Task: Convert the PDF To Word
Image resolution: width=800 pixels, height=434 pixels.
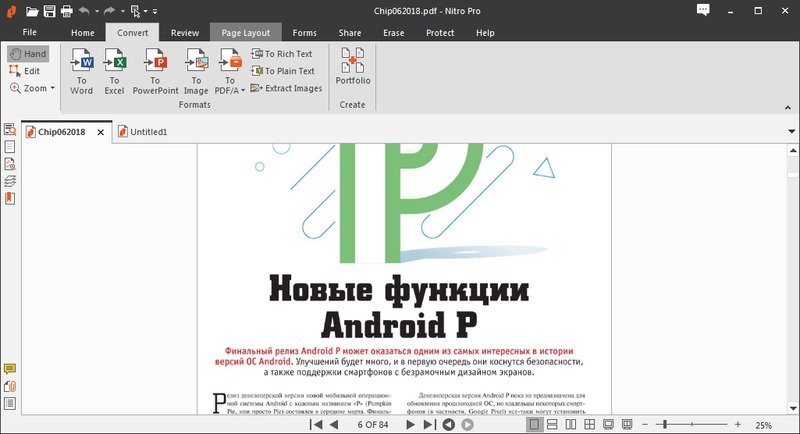Action: tap(82, 71)
